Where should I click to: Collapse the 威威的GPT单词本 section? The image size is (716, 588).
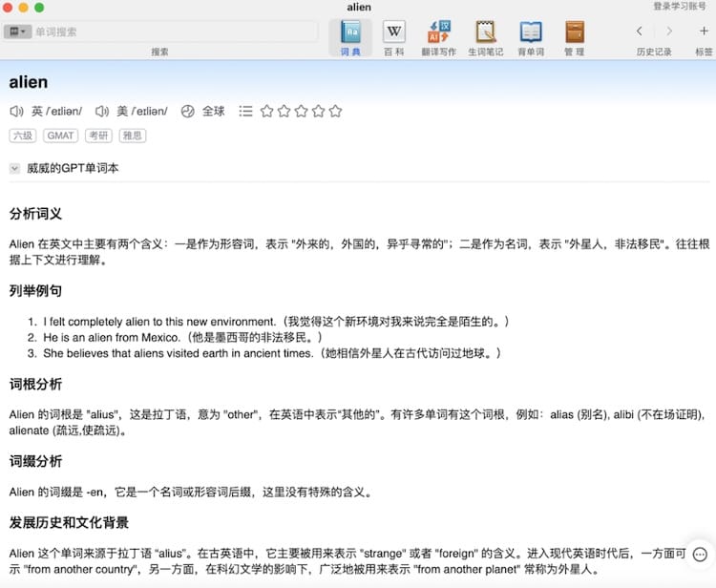point(14,168)
